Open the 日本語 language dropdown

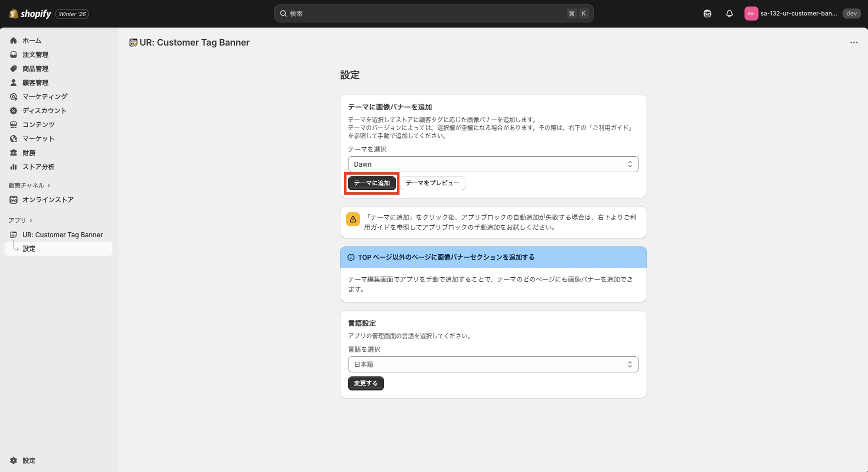493,364
